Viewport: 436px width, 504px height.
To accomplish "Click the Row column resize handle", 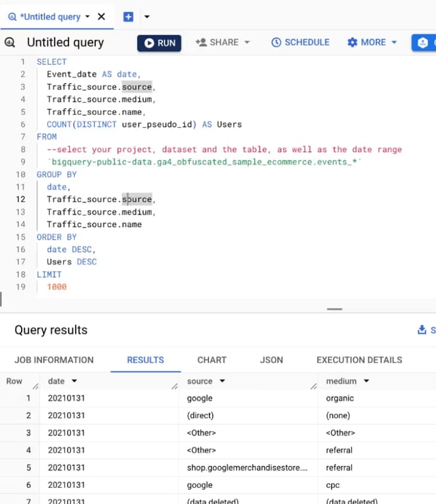I will click(35, 386).
